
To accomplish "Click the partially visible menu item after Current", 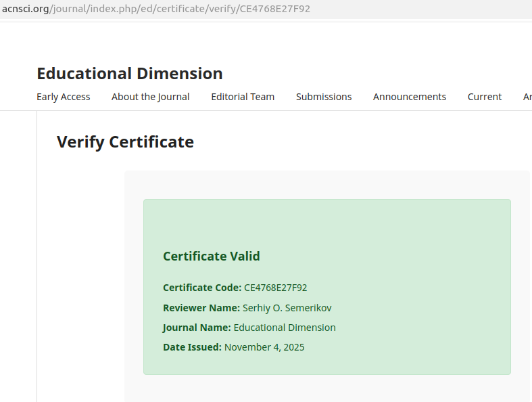I will 527,97.
